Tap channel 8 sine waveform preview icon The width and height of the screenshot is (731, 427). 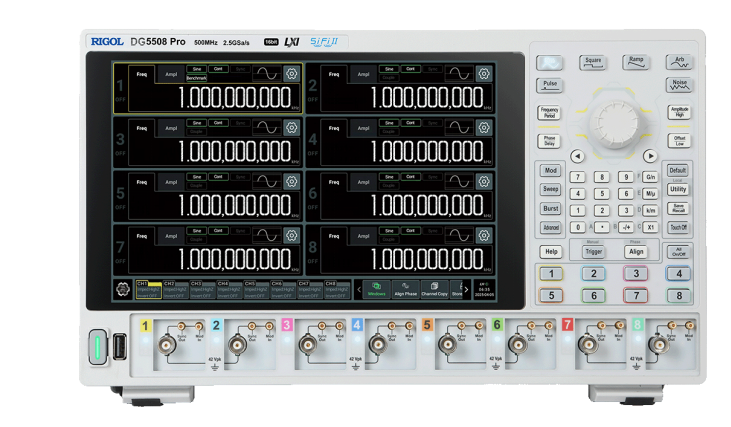459,236
